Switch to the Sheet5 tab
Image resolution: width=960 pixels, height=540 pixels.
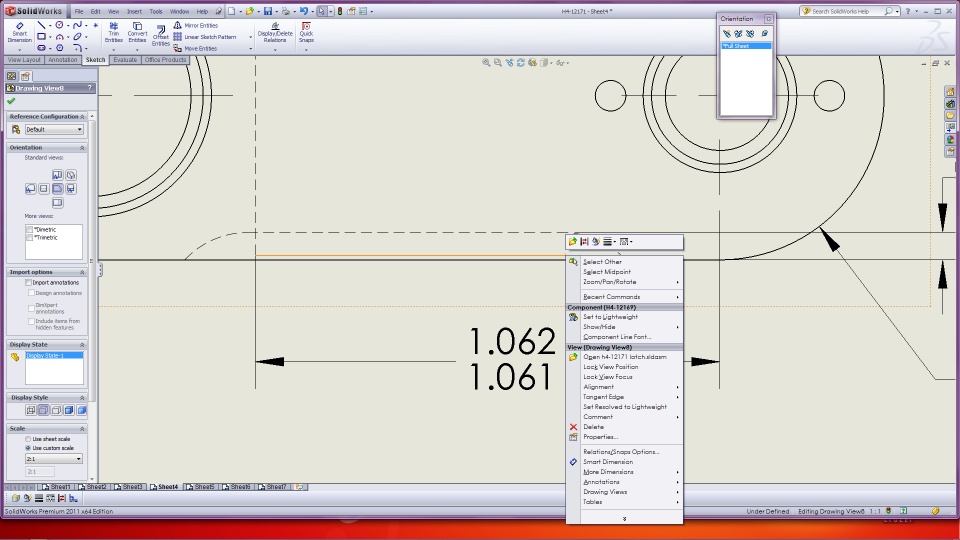[x=203, y=487]
